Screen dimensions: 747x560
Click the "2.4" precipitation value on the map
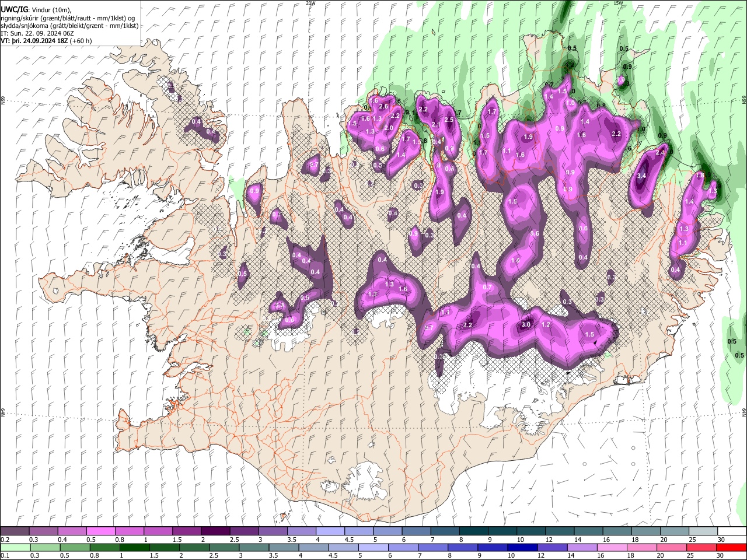(660, 152)
